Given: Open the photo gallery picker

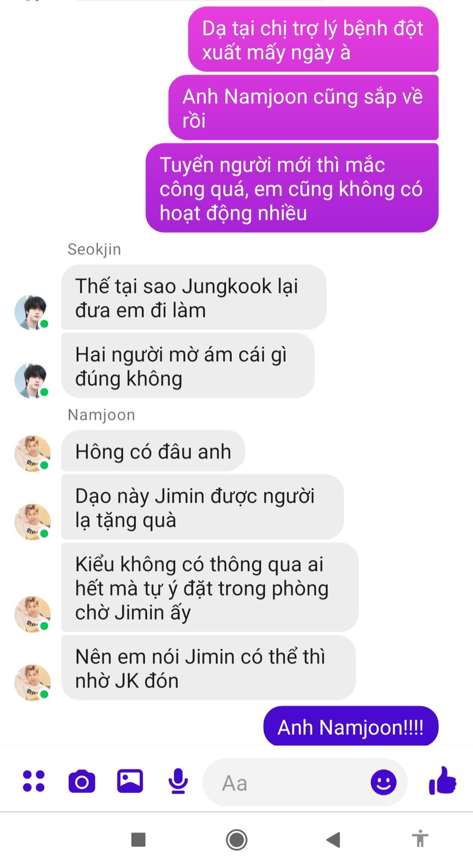Looking at the screenshot, I should pyautogui.click(x=130, y=781).
